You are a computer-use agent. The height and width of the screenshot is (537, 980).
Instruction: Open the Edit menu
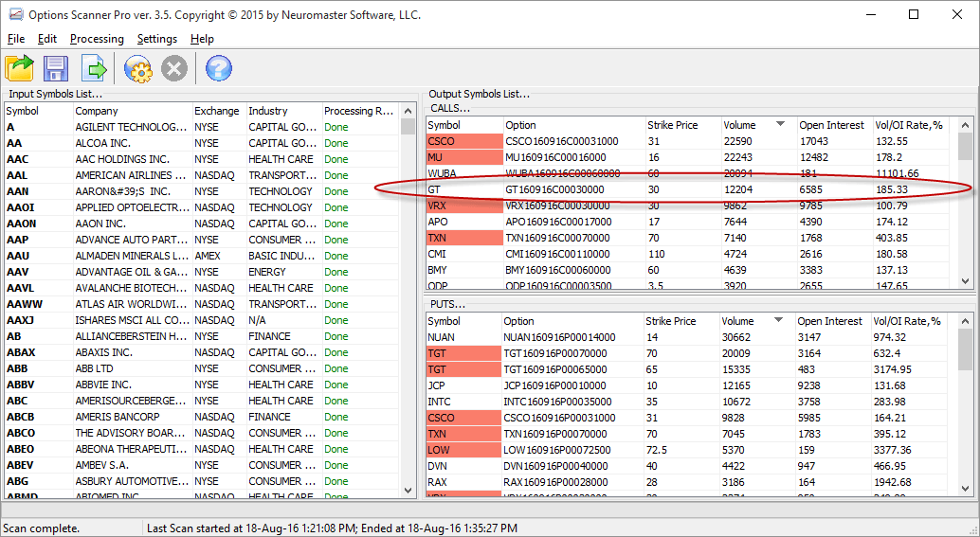(46, 39)
